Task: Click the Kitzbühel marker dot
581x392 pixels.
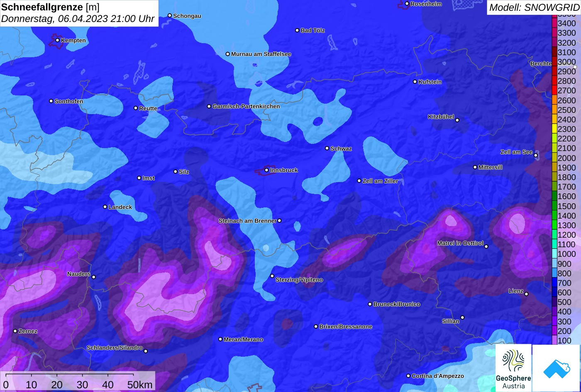Action: [x=457, y=120]
